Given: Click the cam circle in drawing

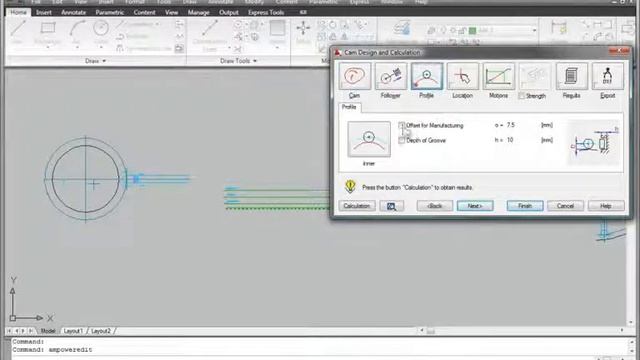Looking at the screenshot, I should [x=85, y=179].
